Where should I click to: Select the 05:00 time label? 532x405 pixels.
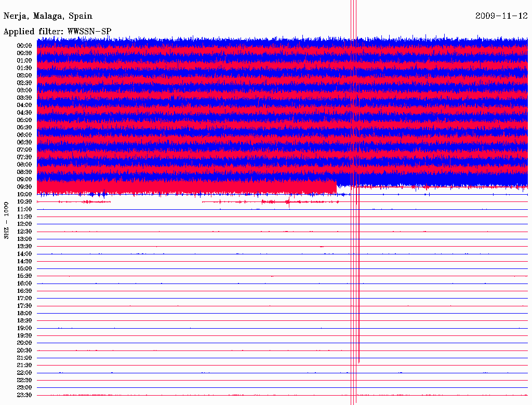click(24, 120)
